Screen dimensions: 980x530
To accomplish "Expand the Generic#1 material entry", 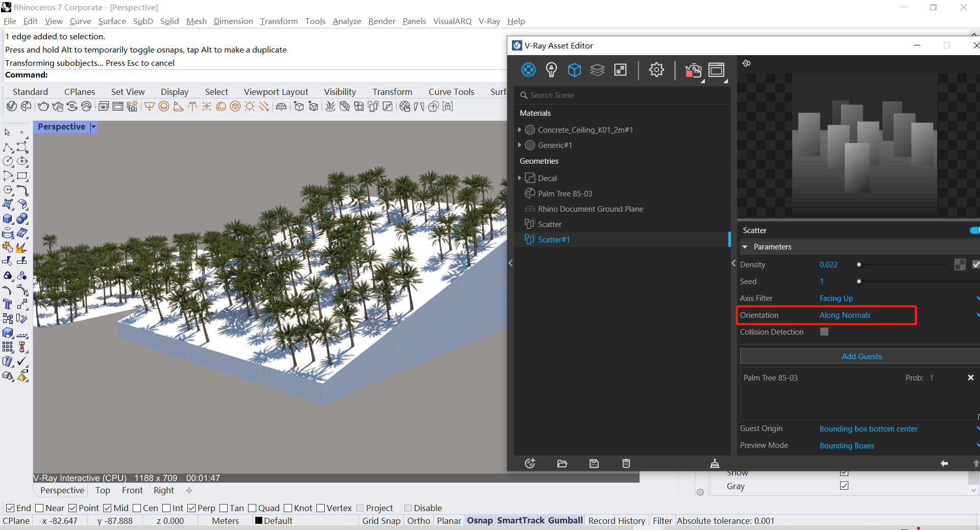I will click(x=520, y=145).
